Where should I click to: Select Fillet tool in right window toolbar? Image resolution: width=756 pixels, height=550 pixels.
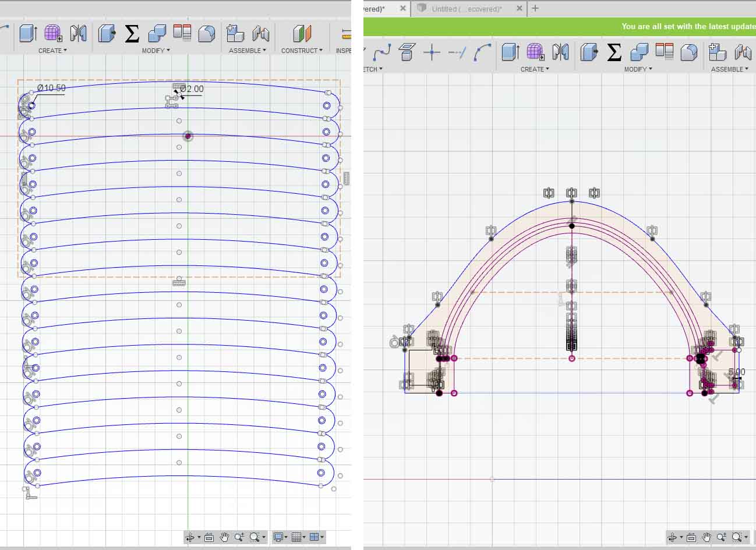click(x=689, y=52)
